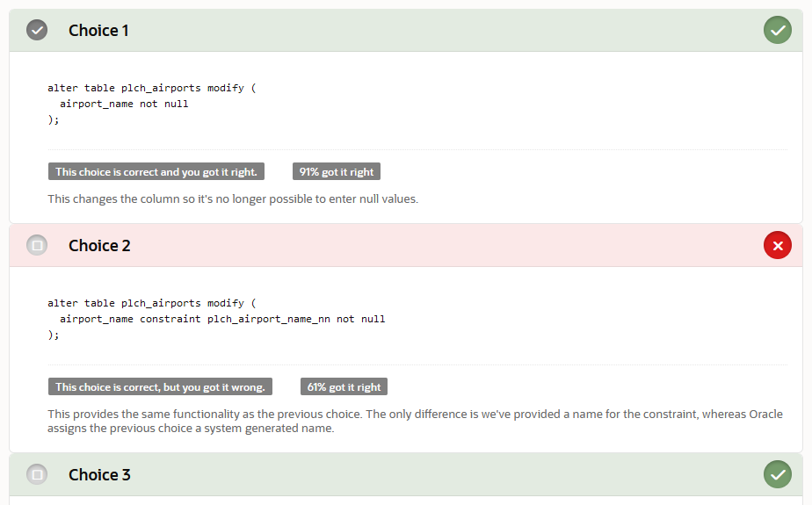Click the green checkmark icon on Choice 1
812x505 pixels.
(777, 31)
